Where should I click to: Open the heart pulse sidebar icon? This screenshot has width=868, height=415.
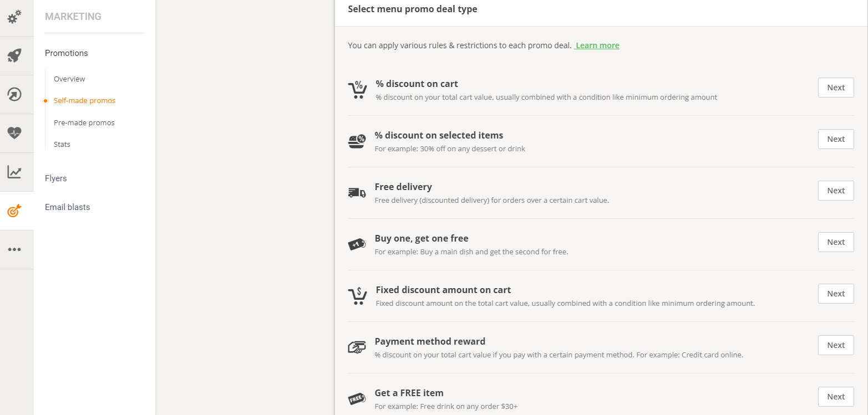pos(14,133)
